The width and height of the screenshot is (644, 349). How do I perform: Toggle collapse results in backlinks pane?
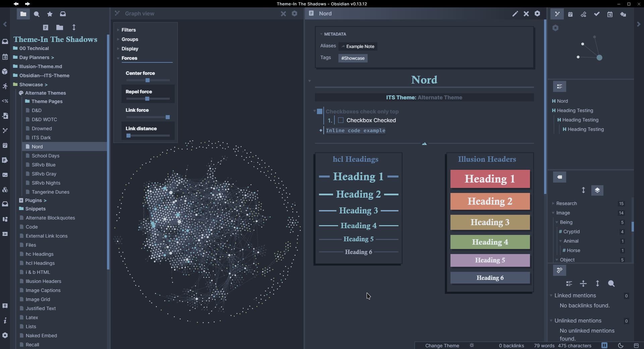pos(569,284)
